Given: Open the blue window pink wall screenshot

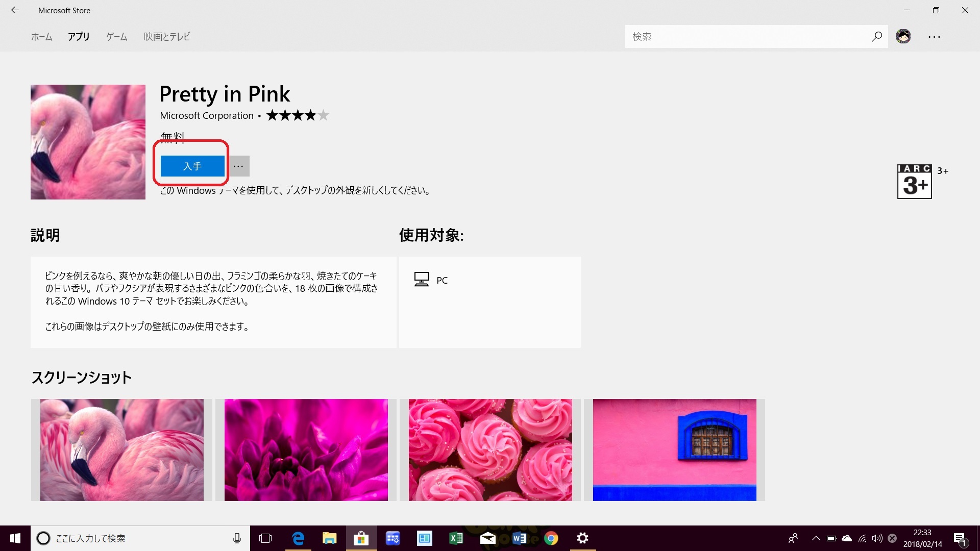Looking at the screenshot, I should [x=675, y=450].
